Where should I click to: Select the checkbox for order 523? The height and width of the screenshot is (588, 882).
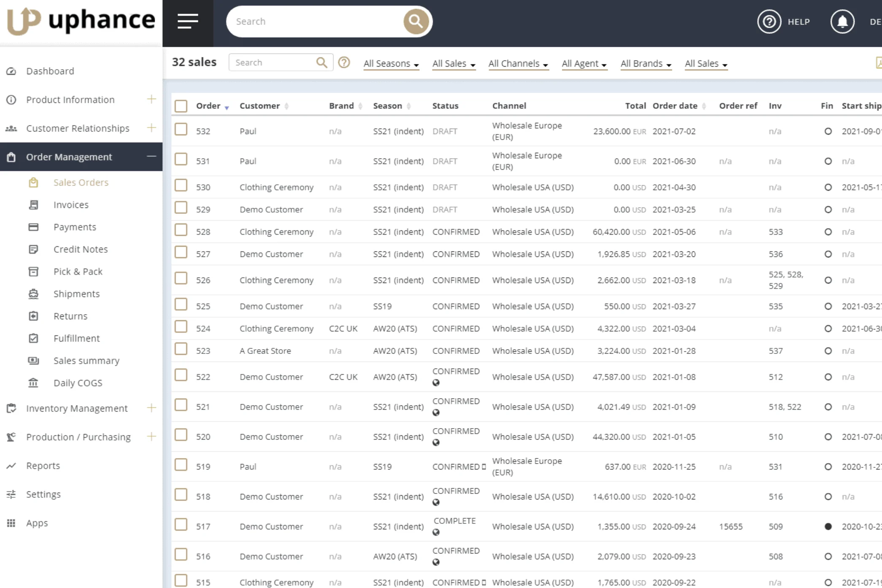tap(181, 349)
